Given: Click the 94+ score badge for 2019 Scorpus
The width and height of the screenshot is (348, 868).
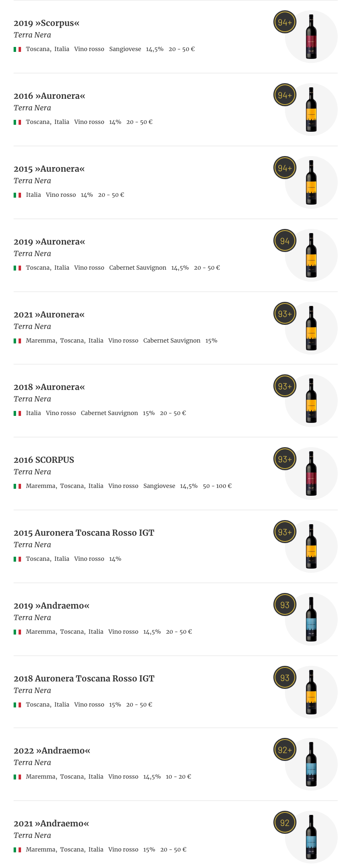Looking at the screenshot, I should [285, 22].
